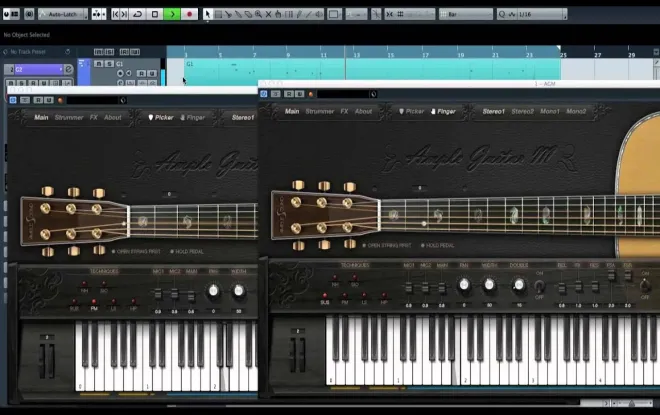Select the Zoom magnifier tool
Viewport: 660px width, 415px height.
258,14
